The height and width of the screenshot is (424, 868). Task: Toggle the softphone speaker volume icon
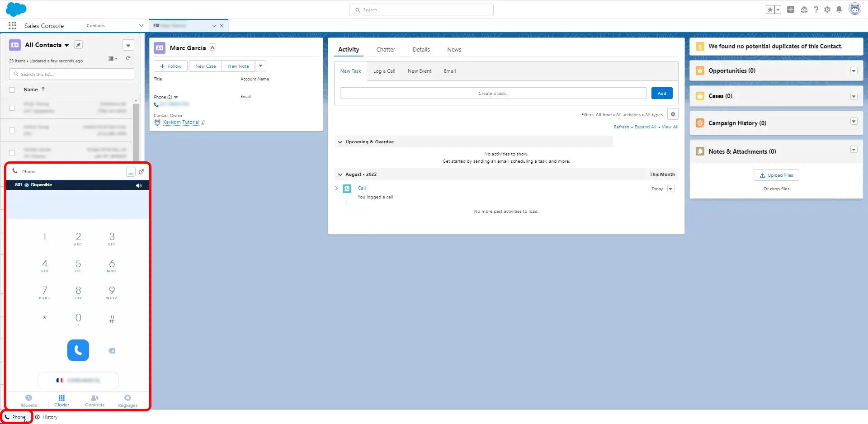coord(139,185)
